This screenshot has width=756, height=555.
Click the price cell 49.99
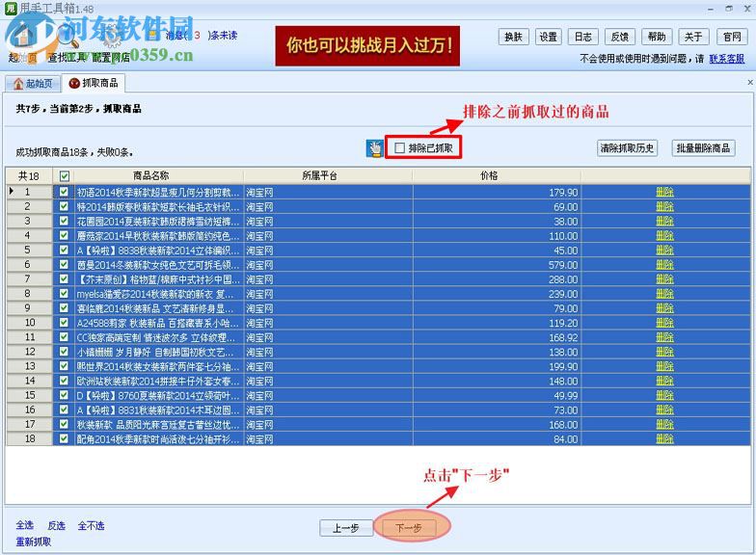click(497, 395)
